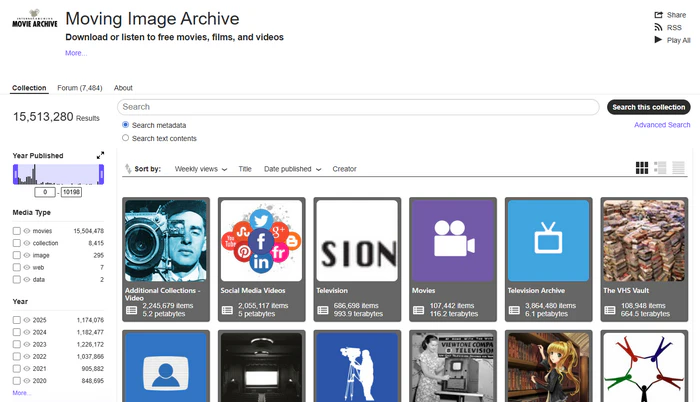This screenshot has width=700, height=402.
Task: Check the 2025 year checkbox
Action: tap(17, 320)
